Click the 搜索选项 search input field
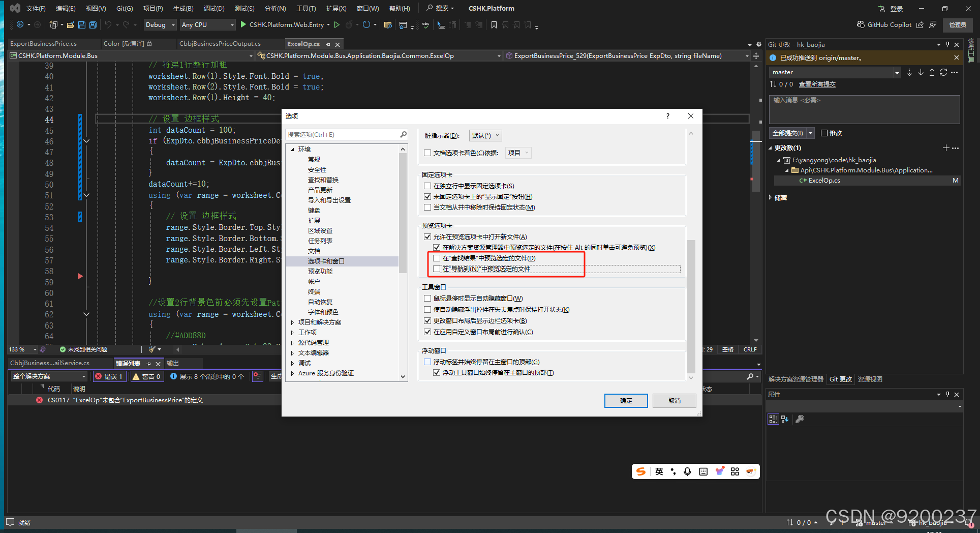Viewport: 980px width, 533px height. click(342, 134)
